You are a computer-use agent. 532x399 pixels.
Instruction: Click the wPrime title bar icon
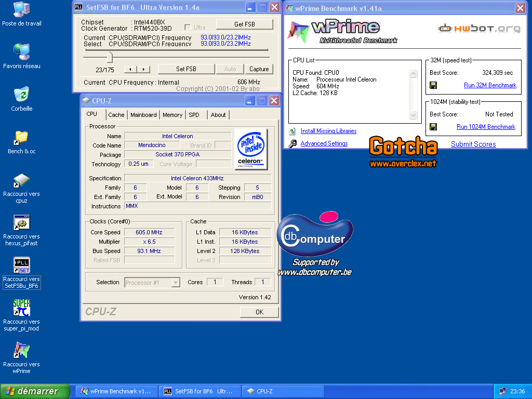click(289, 8)
